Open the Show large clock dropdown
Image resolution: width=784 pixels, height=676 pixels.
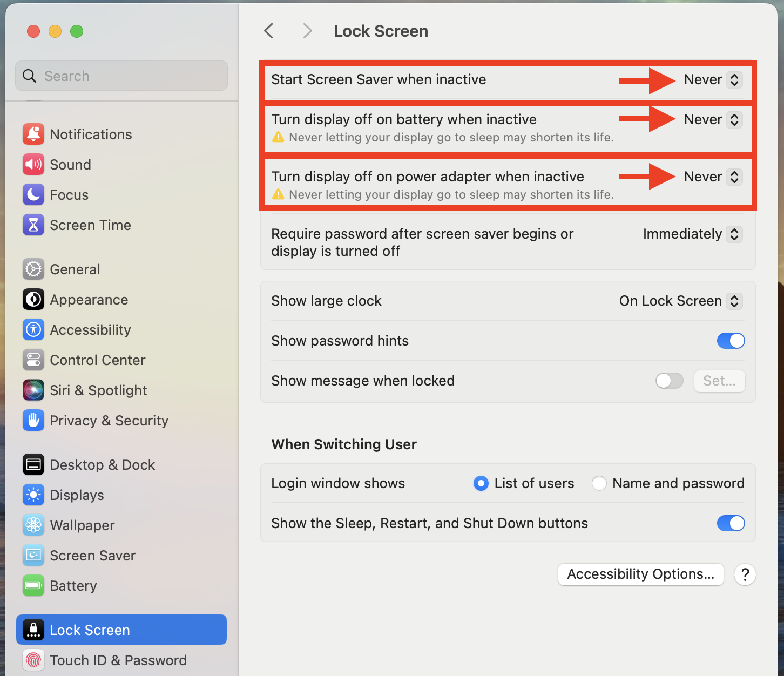pyautogui.click(x=681, y=301)
